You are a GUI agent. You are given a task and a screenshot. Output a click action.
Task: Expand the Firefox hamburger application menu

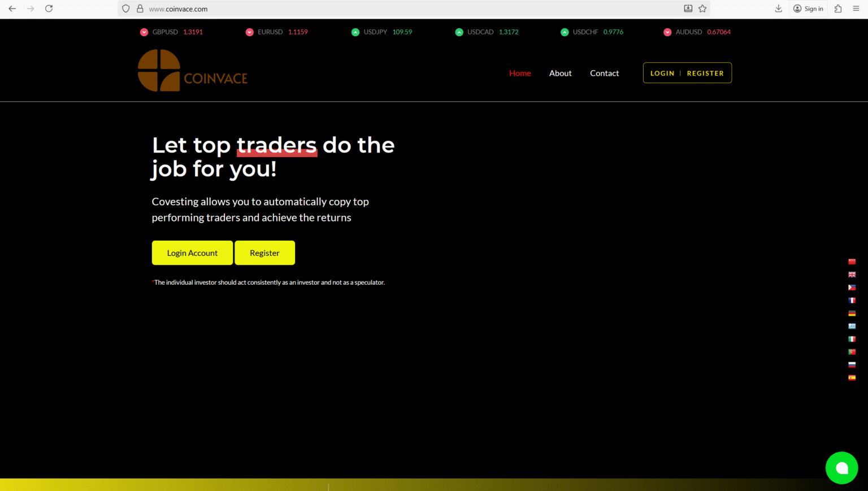tap(856, 8)
